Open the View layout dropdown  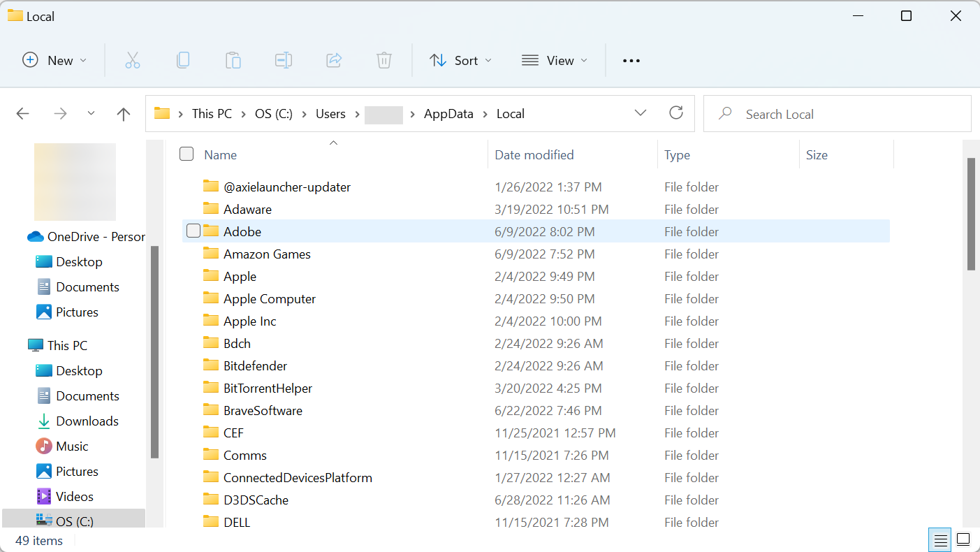[x=555, y=61]
